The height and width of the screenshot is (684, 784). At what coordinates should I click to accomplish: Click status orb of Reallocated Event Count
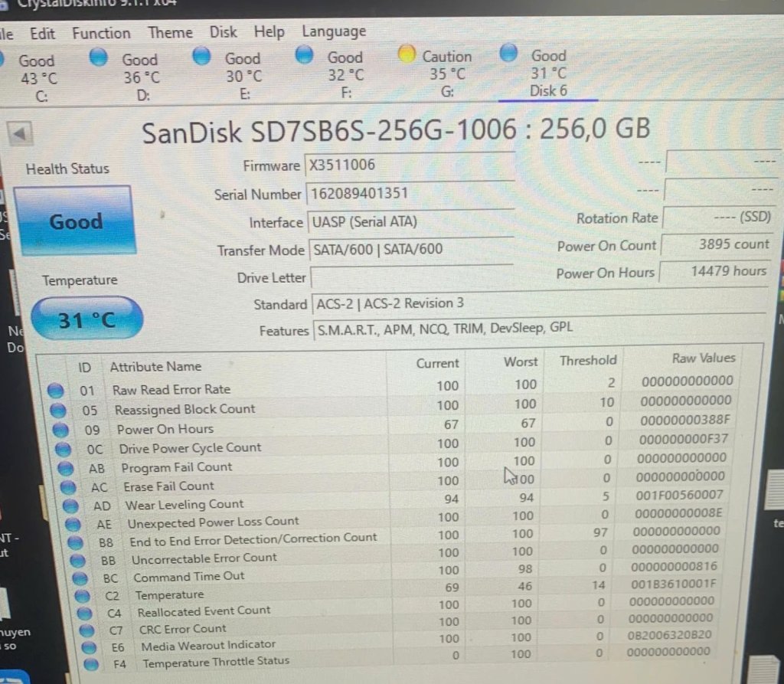click(84, 614)
